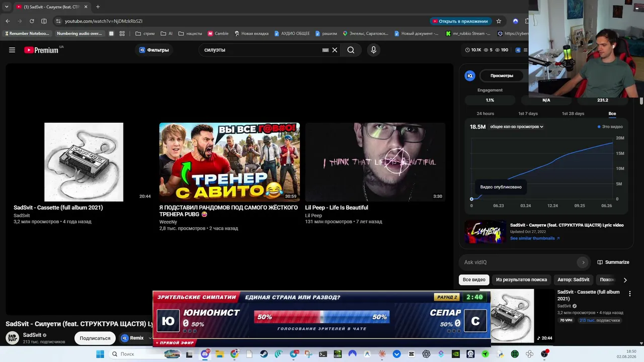The height and width of the screenshot is (362, 644).
Task: Type a question in Ask vidIQ field
Action: coord(518,262)
